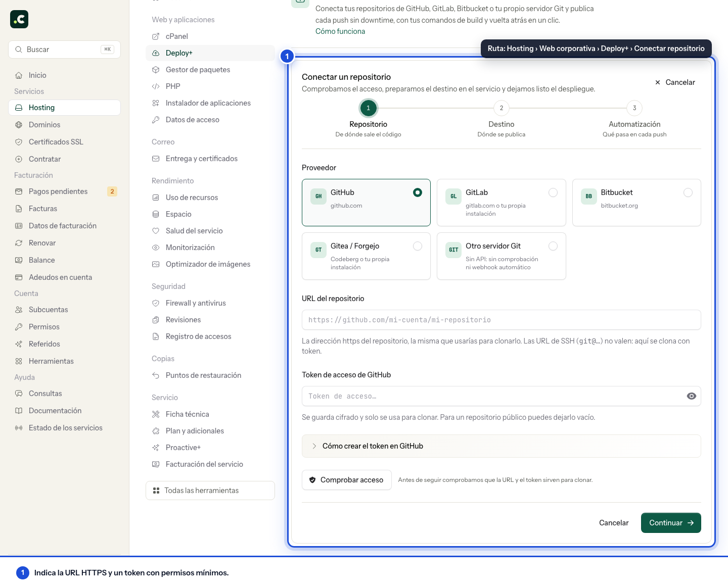Click the undo icon beside Puntos de restauración

tap(156, 375)
